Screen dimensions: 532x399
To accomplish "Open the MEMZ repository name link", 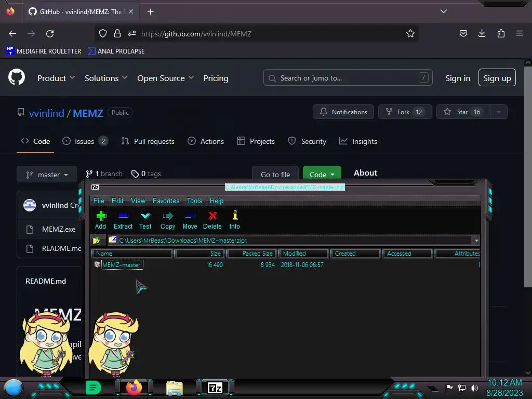I will [x=88, y=113].
